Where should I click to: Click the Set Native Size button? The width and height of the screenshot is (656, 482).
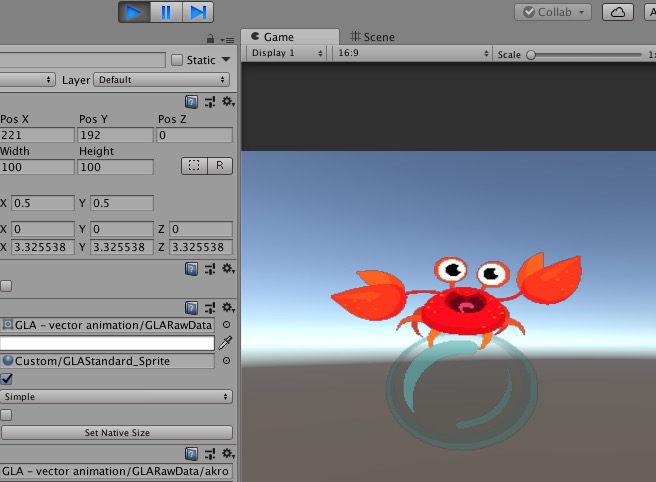[117, 433]
